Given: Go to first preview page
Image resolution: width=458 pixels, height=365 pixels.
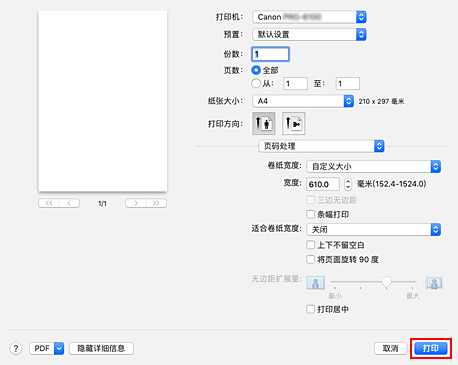Looking at the screenshot, I should [x=49, y=203].
